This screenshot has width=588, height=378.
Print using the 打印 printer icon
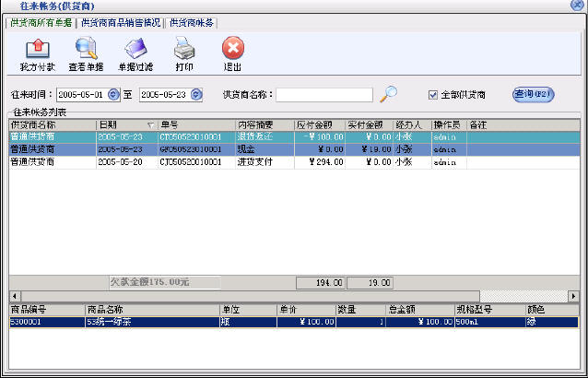[x=184, y=50]
